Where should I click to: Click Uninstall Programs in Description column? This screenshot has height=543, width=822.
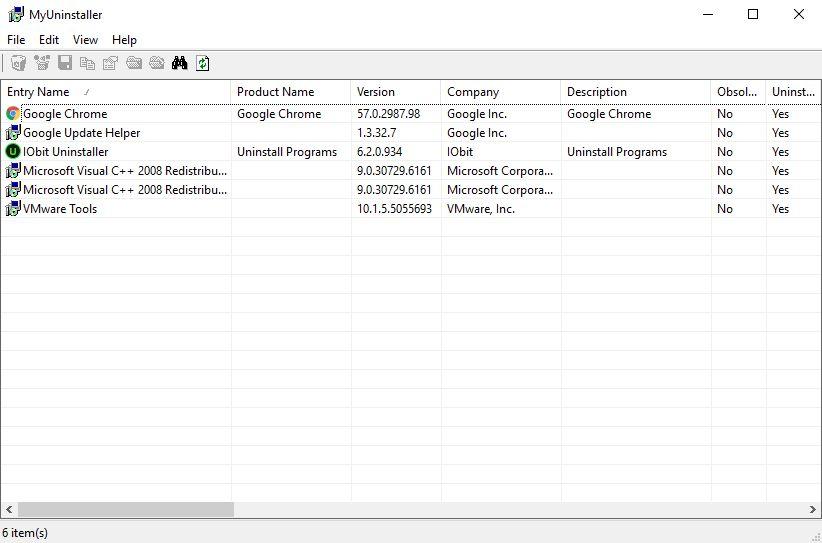(617, 151)
